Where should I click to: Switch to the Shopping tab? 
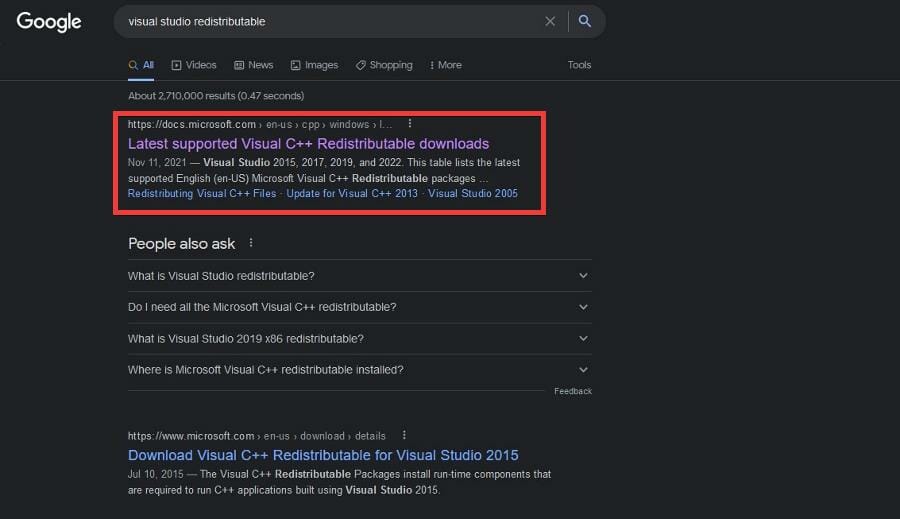coord(384,65)
